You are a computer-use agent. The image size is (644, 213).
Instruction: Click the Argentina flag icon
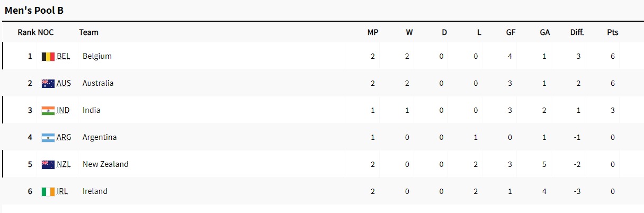click(48, 137)
